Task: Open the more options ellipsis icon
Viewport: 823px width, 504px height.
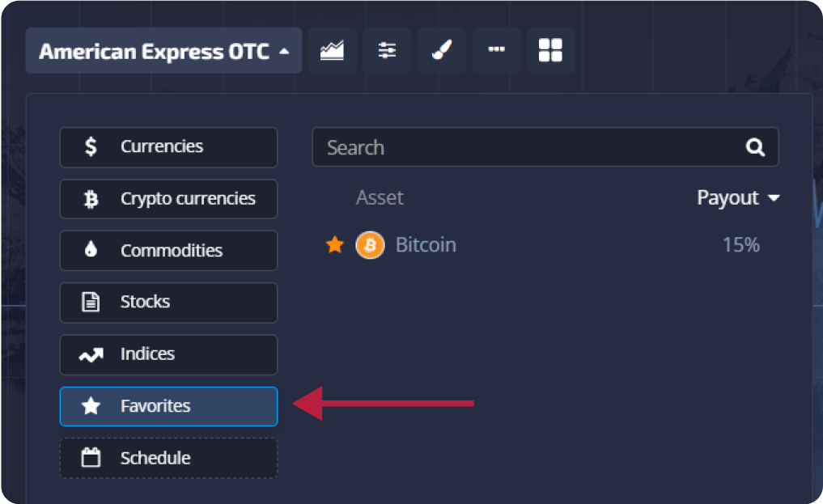Action: tap(496, 51)
